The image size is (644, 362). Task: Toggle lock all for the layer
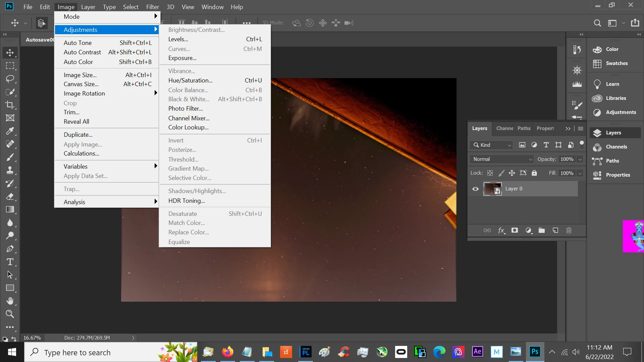534,173
